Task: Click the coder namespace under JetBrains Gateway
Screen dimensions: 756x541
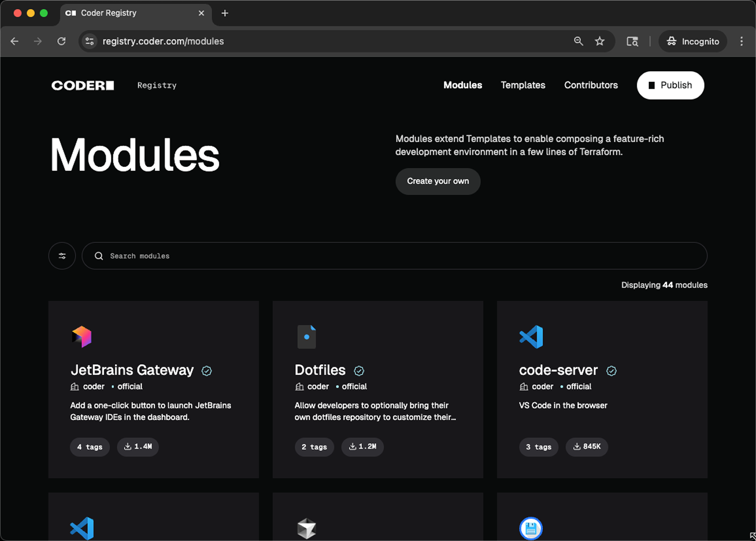Action: click(x=94, y=386)
